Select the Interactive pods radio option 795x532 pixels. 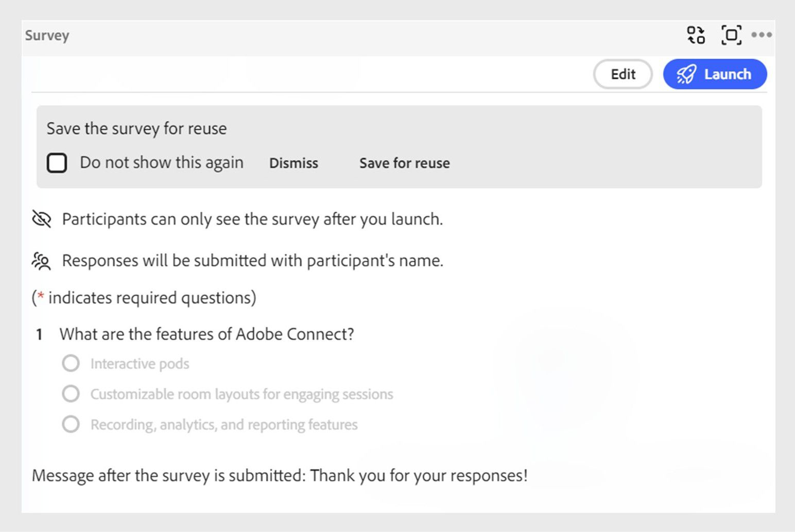tap(71, 363)
